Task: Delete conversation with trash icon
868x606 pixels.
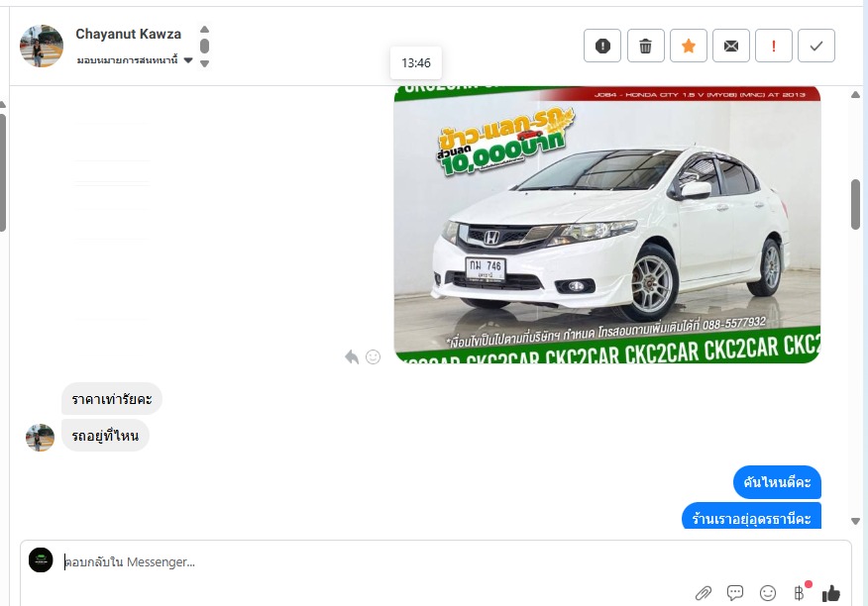Action: tap(645, 46)
